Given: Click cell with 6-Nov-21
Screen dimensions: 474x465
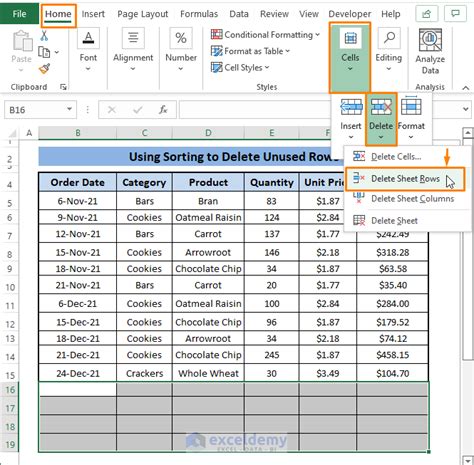Looking at the screenshot, I should (x=78, y=201).
